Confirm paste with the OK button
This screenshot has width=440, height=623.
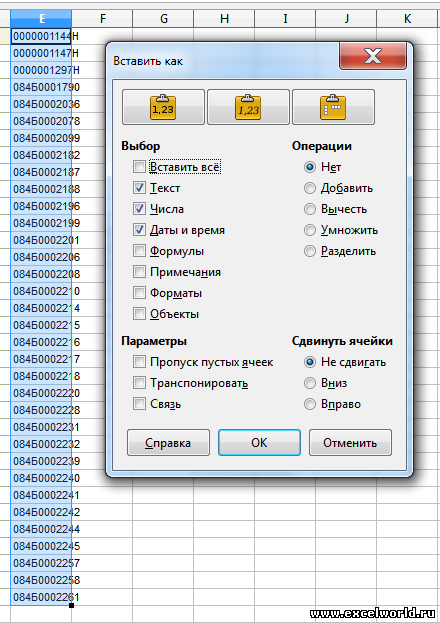pos(259,443)
